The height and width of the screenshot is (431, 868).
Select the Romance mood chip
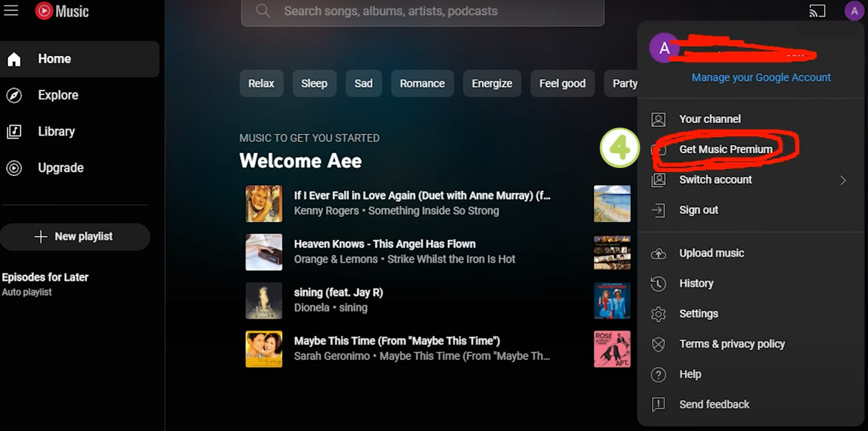pos(422,83)
